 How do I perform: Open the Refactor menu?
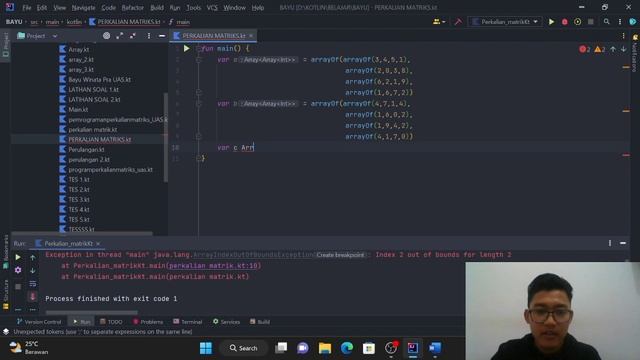tap(133, 7)
